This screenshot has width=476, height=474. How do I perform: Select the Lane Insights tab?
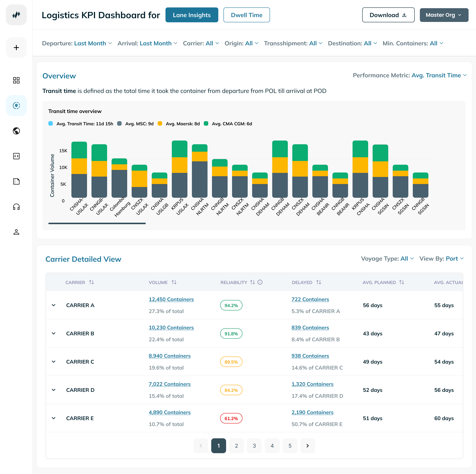192,15
